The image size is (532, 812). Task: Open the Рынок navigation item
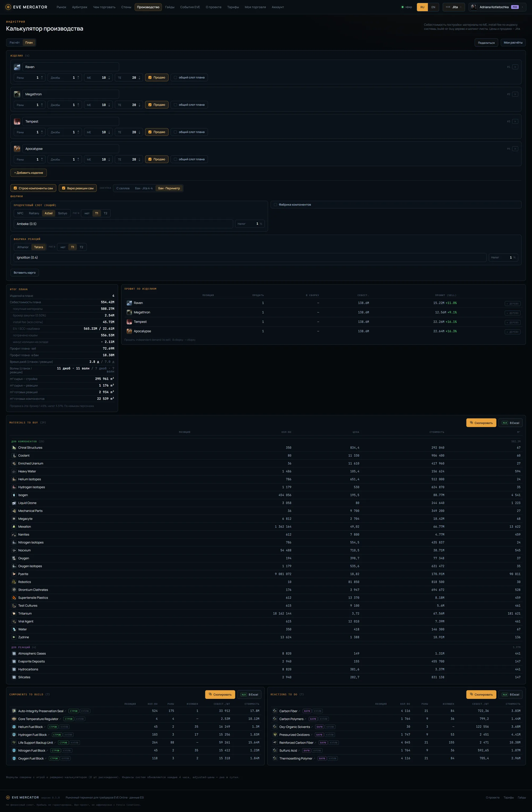(61, 7)
